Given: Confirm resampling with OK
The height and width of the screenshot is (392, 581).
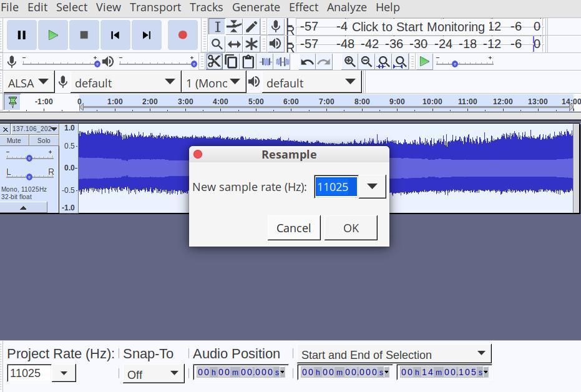Looking at the screenshot, I should coord(350,228).
